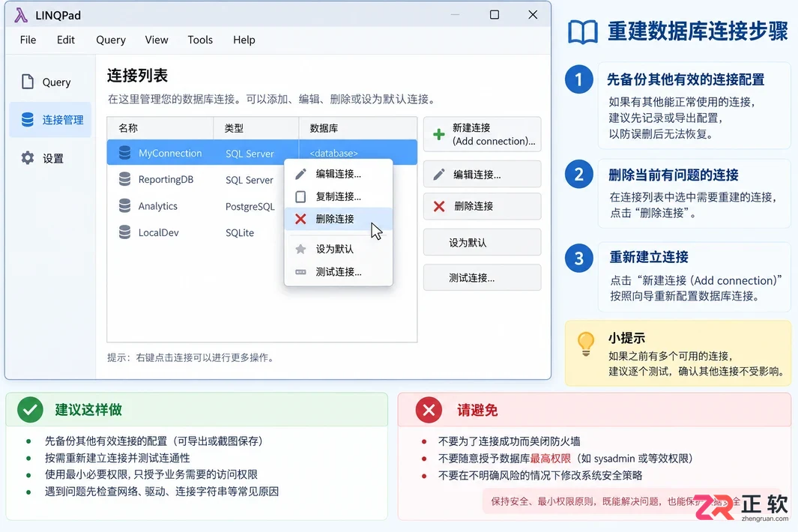798x532 pixels.
Task: Click the green checkmark icon by 建议这样做
Action: click(x=30, y=410)
